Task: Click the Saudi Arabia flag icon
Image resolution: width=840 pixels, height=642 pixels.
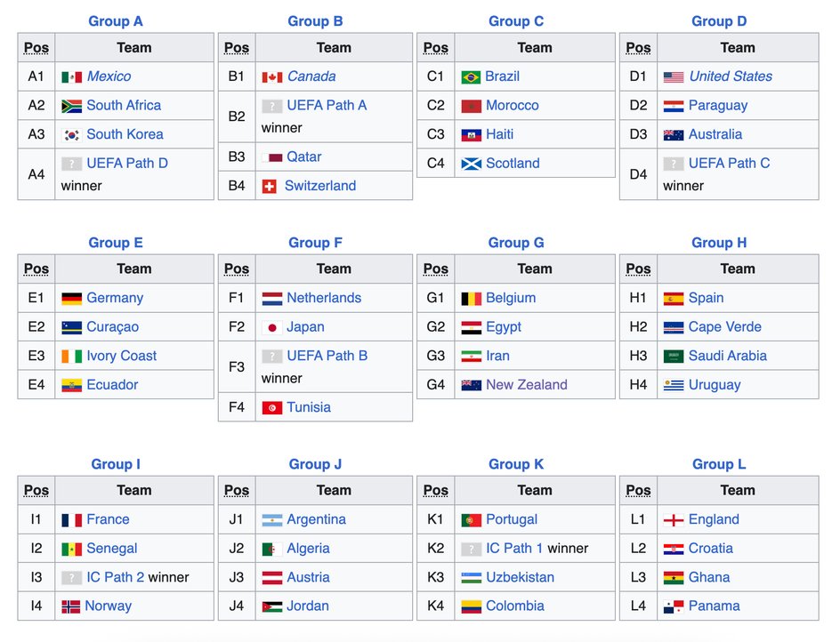Action: 674,357
